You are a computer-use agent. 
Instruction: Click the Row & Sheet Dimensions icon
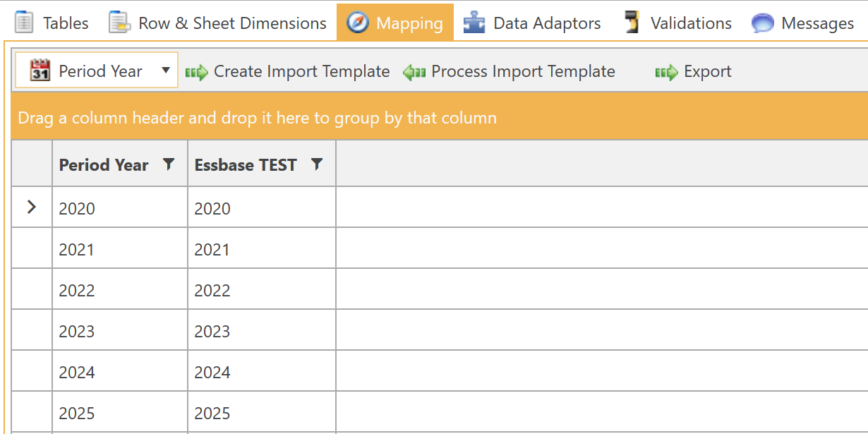pos(120,23)
